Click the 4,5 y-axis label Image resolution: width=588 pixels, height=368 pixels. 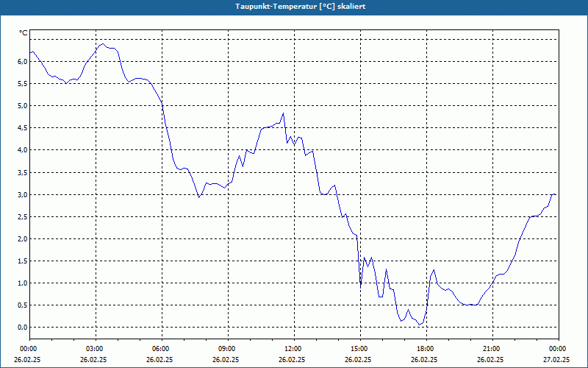(23, 128)
